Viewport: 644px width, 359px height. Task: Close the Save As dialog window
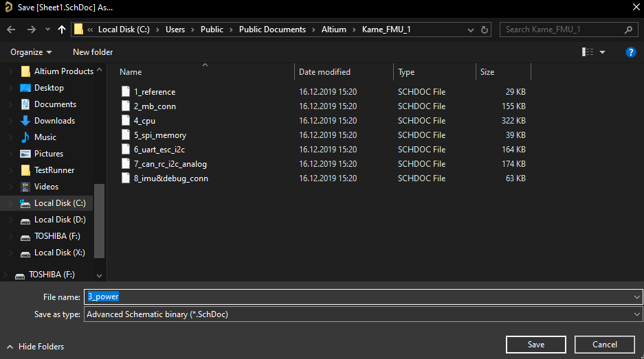636,8
